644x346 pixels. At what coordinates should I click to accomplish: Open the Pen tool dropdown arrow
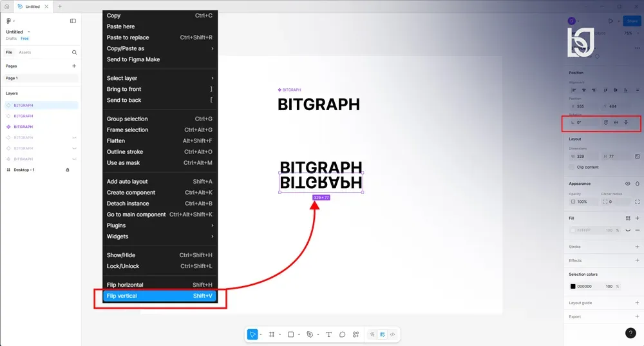[318, 334]
